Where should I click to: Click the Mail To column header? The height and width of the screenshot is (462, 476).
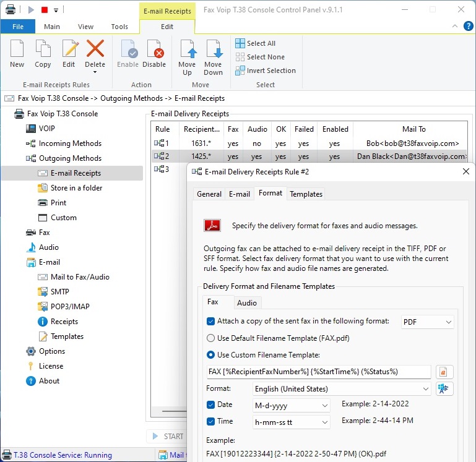413,129
